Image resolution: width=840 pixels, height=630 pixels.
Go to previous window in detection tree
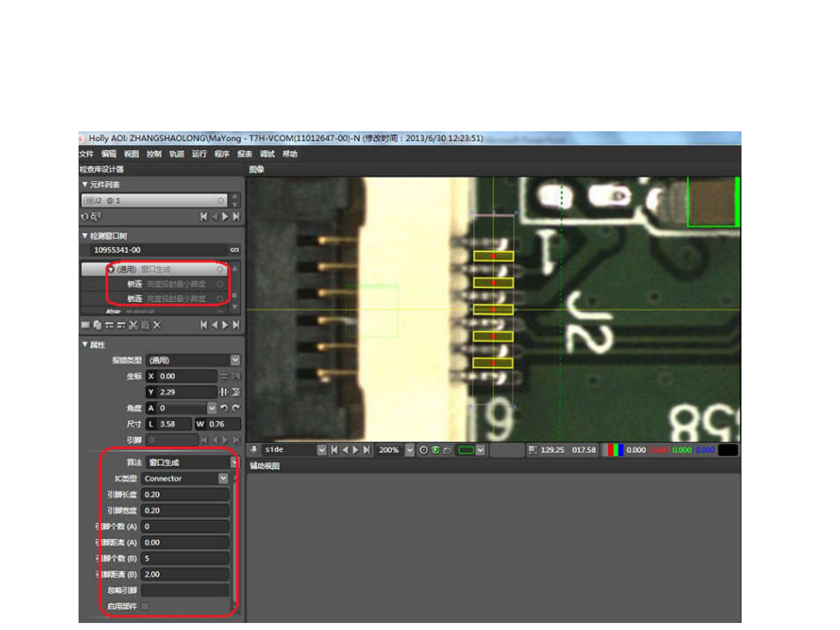(x=215, y=325)
